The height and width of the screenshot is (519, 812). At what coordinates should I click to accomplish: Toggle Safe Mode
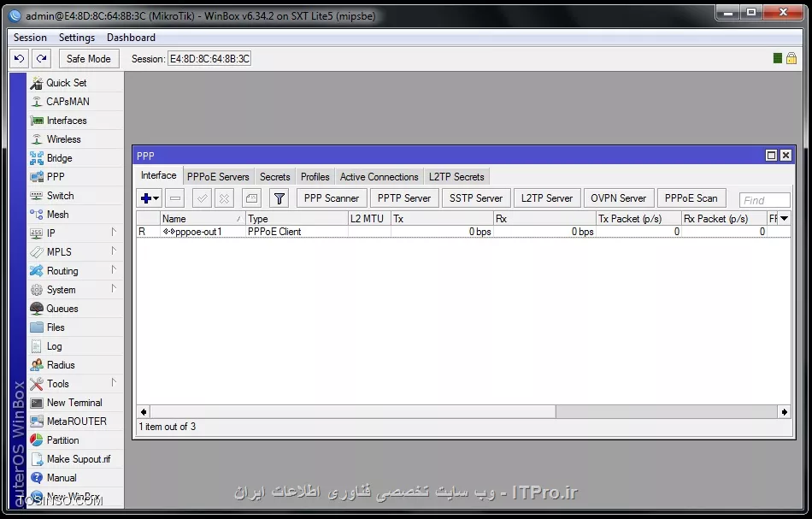point(89,58)
